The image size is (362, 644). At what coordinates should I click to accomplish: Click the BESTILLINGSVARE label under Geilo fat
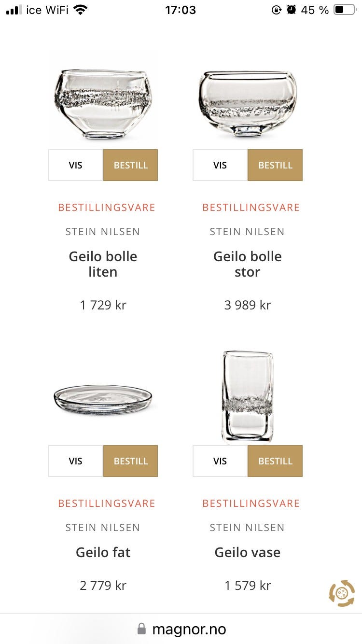106,504
